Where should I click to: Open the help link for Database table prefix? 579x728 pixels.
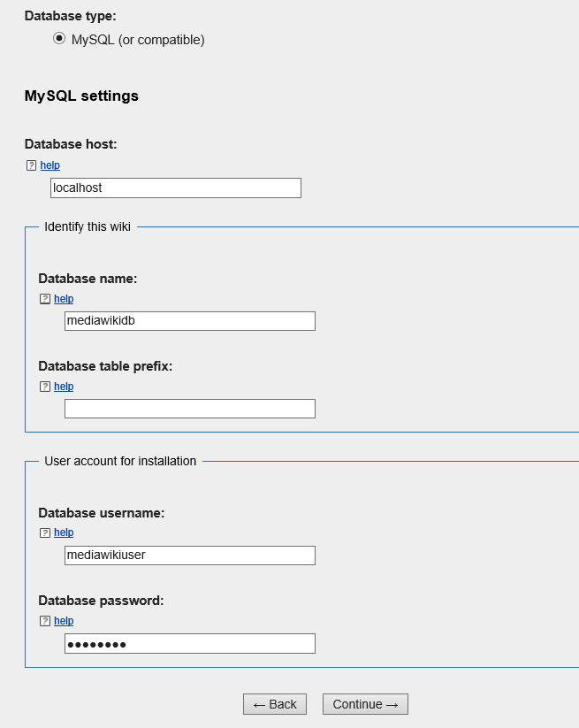point(64,387)
